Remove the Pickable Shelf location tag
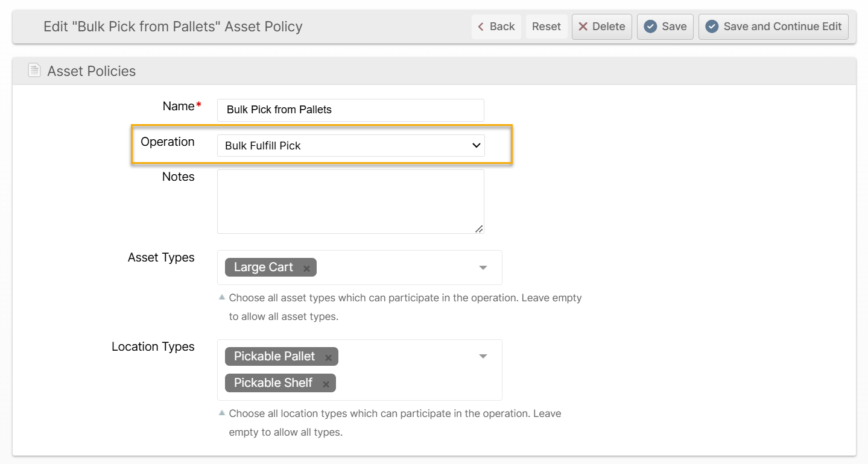 click(x=326, y=384)
